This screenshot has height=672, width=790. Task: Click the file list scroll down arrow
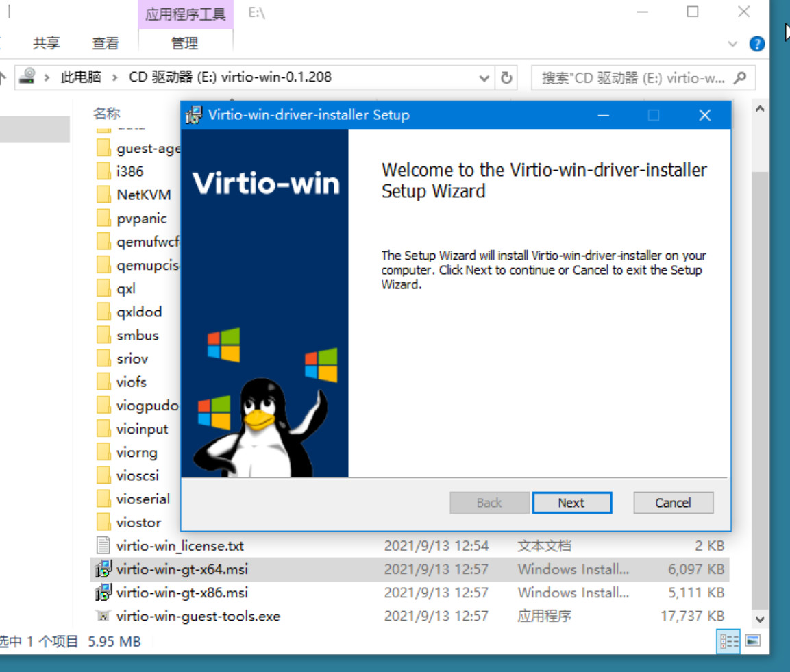pyautogui.click(x=760, y=619)
